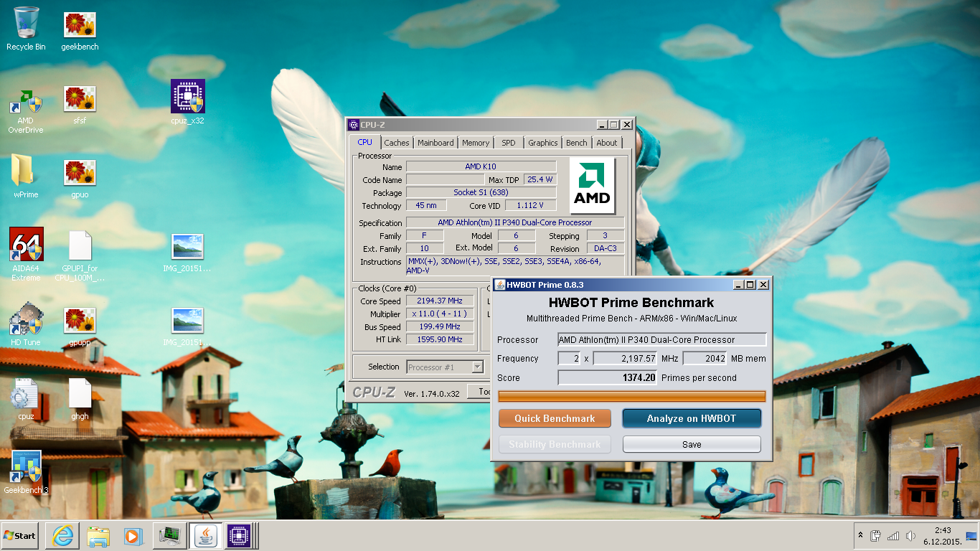Click the 1374.20 score field
The height and width of the screenshot is (551, 980).
coord(608,377)
